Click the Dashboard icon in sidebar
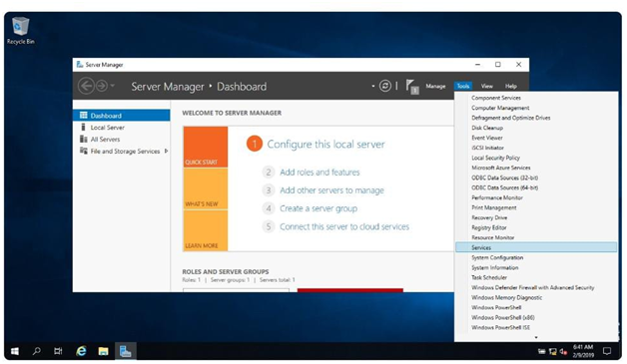This screenshot has height=364, width=627. click(83, 115)
